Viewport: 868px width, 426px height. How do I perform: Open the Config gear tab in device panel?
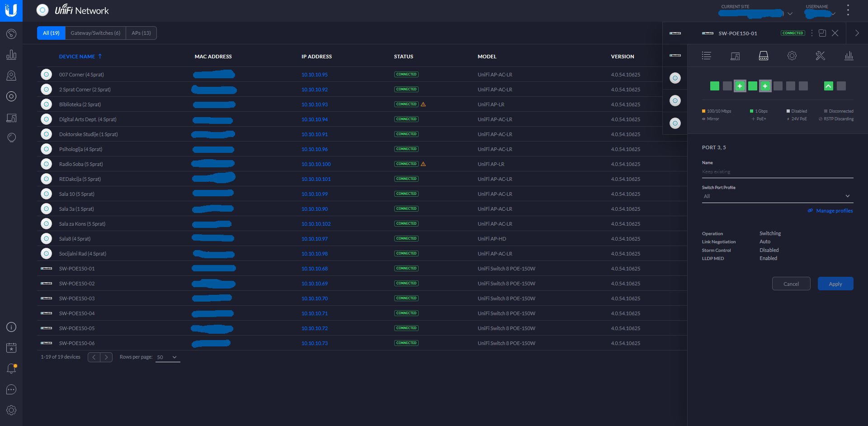coord(792,56)
